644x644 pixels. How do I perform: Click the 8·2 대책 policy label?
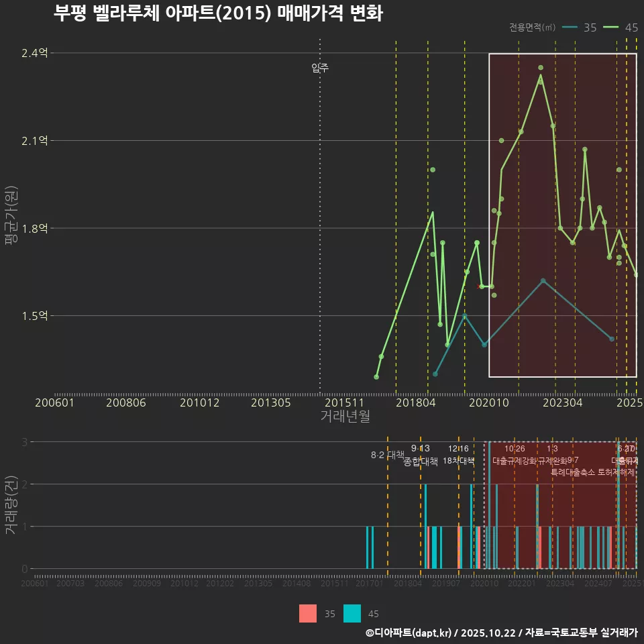pos(387,455)
